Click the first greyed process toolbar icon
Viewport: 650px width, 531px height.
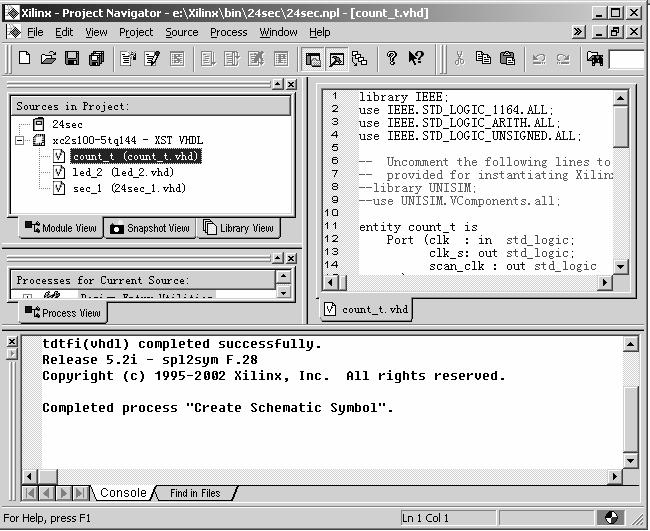(208, 58)
